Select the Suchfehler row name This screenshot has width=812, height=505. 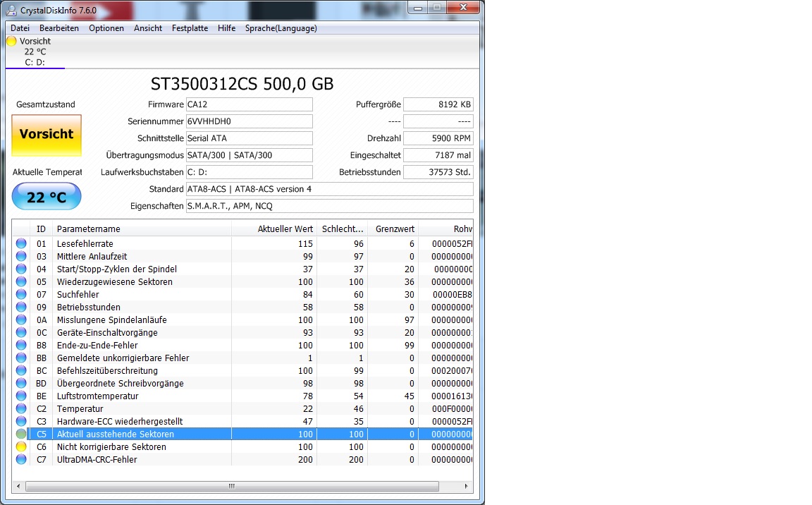pyautogui.click(x=78, y=294)
